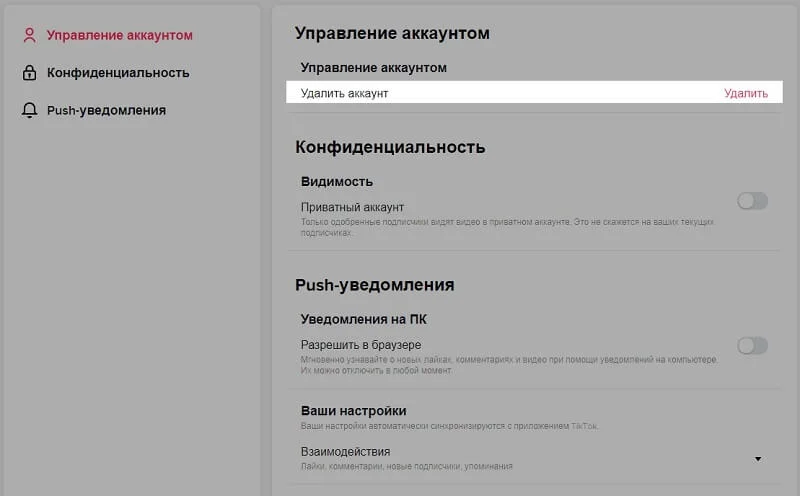This screenshot has height=496, width=800.
Task: Click the Push-уведомления heading in main panel
Action: pos(374,285)
